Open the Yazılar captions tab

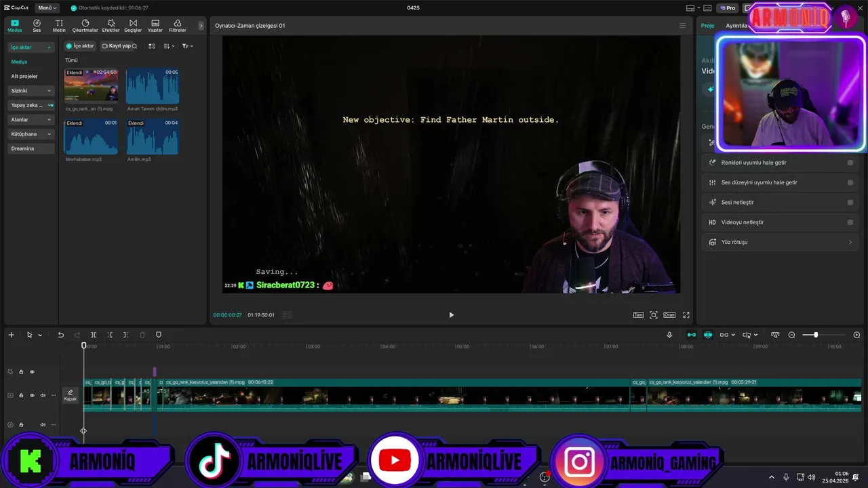tap(155, 26)
